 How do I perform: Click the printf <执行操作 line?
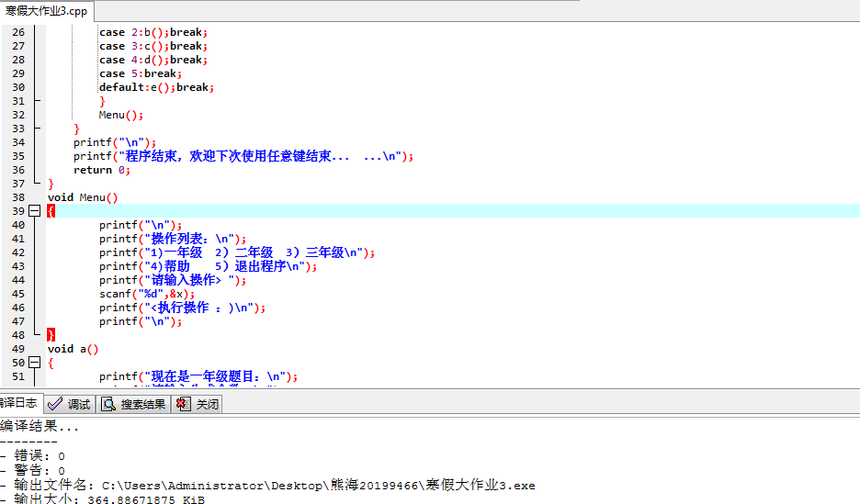click(183, 308)
